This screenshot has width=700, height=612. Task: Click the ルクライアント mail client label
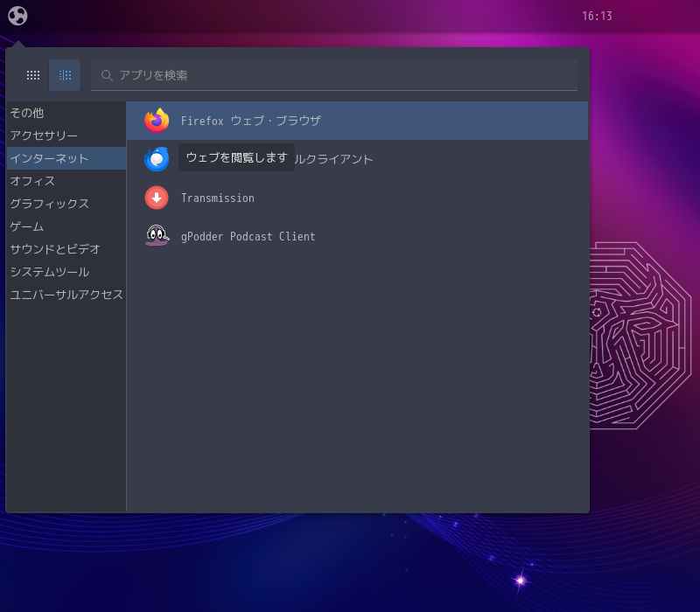click(333, 160)
